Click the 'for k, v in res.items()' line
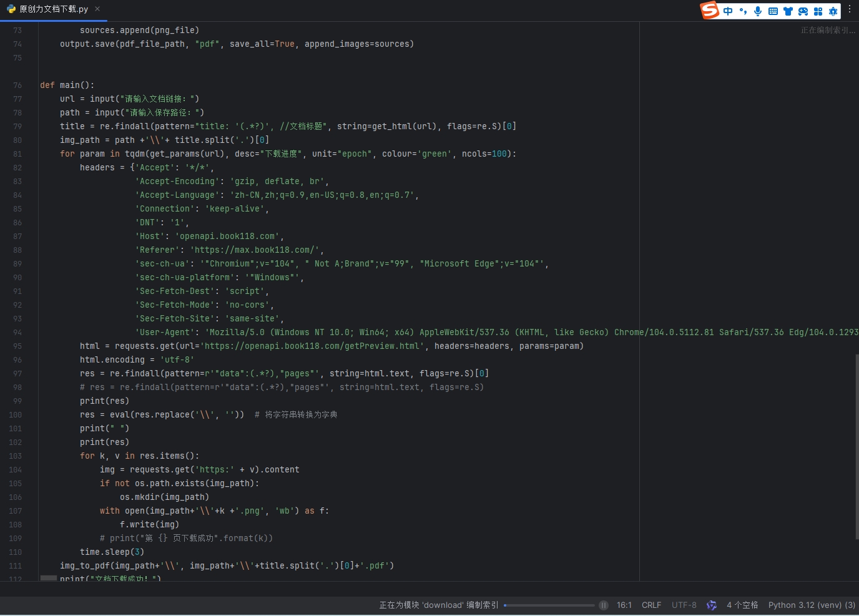 click(x=140, y=456)
